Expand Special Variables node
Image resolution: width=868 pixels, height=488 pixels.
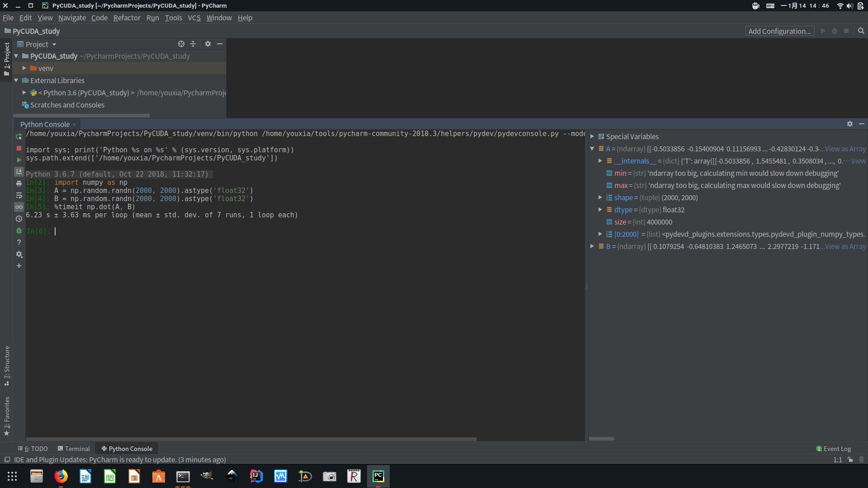pos(592,136)
